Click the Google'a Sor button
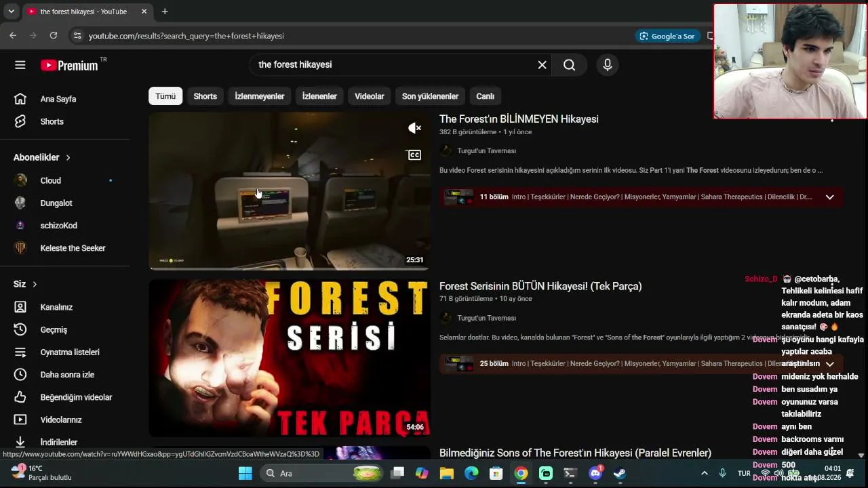The height and width of the screenshot is (488, 868). coord(667,36)
